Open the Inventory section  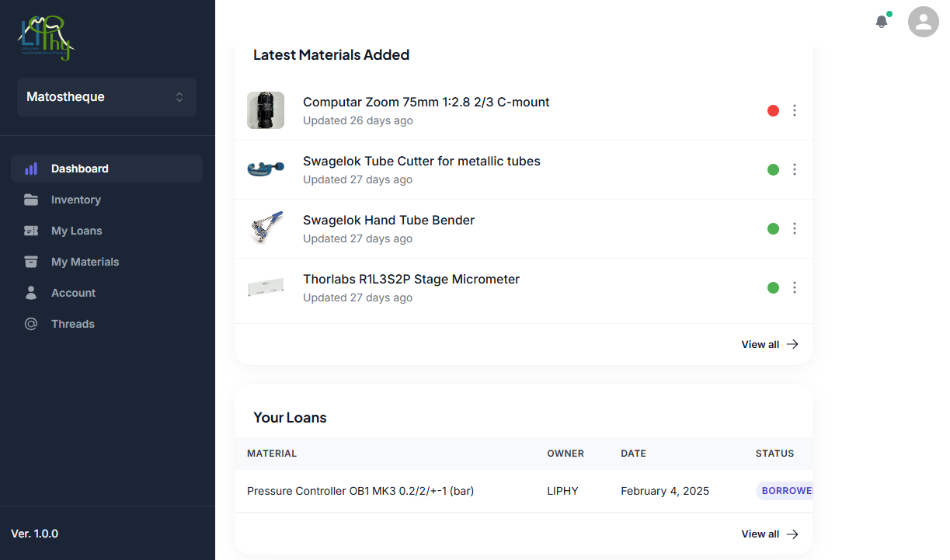(x=75, y=200)
